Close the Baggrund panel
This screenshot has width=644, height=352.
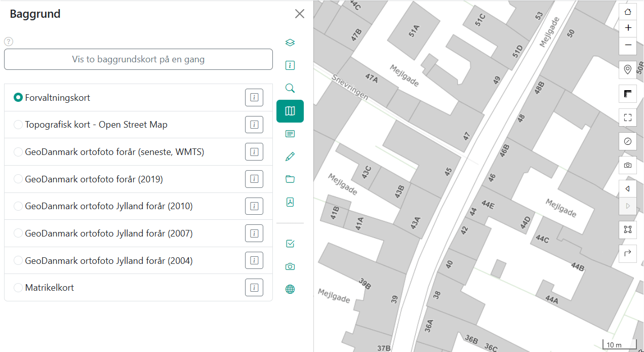point(300,14)
